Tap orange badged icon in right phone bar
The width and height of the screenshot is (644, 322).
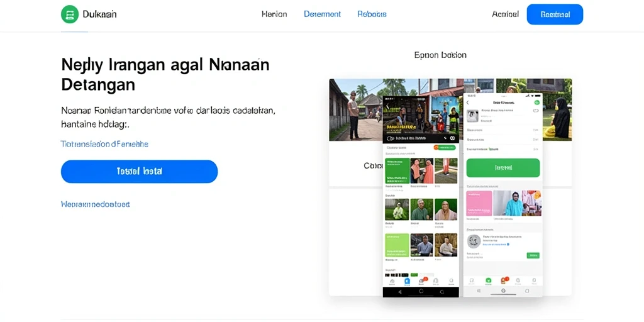pyautogui.click(x=504, y=280)
